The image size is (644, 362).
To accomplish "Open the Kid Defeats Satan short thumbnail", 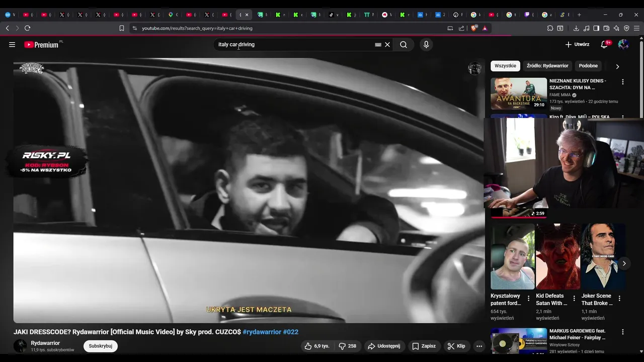I will 558,256.
